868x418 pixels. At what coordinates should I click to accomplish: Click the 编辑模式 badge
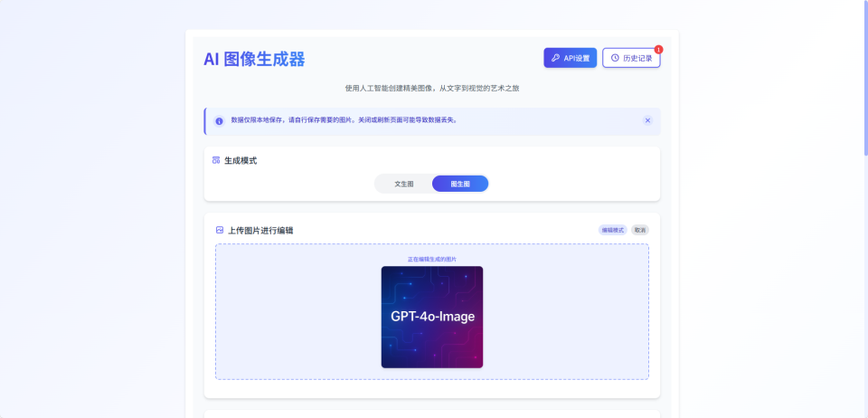point(612,230)
